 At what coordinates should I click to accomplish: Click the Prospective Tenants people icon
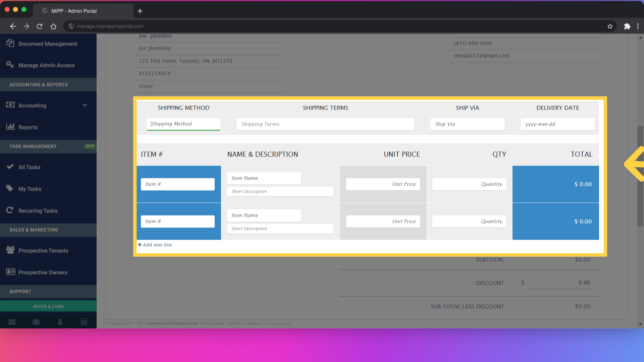(x=10, y=250)
